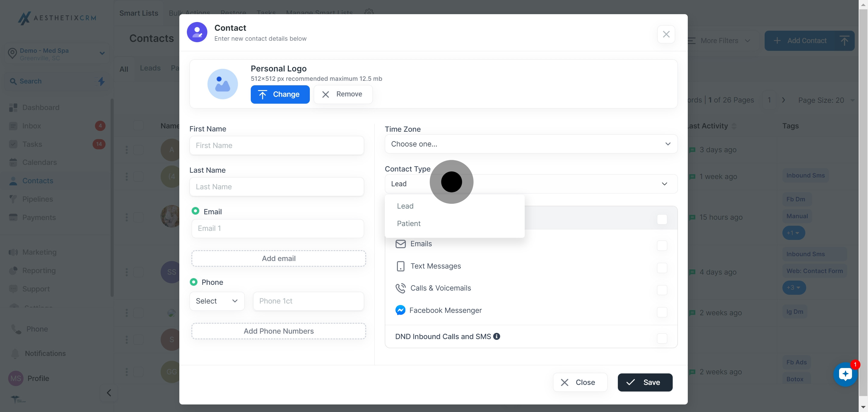Click the Calls & Voicemails phone icon
Image resolution: width=868 pixels, height=412 pixels.
[400, 288]
